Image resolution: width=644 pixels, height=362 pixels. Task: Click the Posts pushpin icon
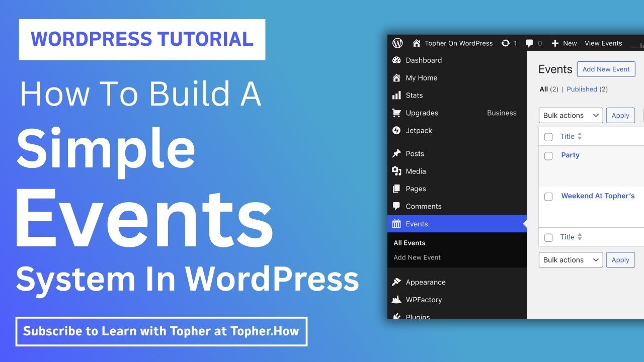pos(396,154)
